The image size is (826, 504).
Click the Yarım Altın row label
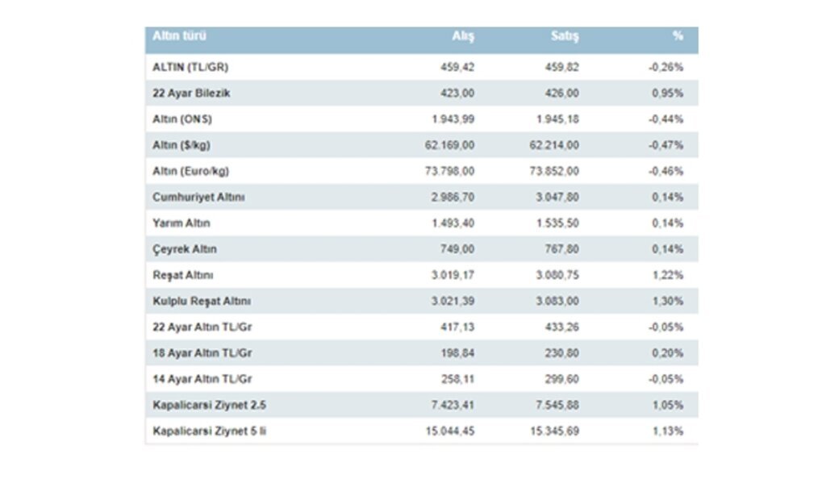point(181,223)
